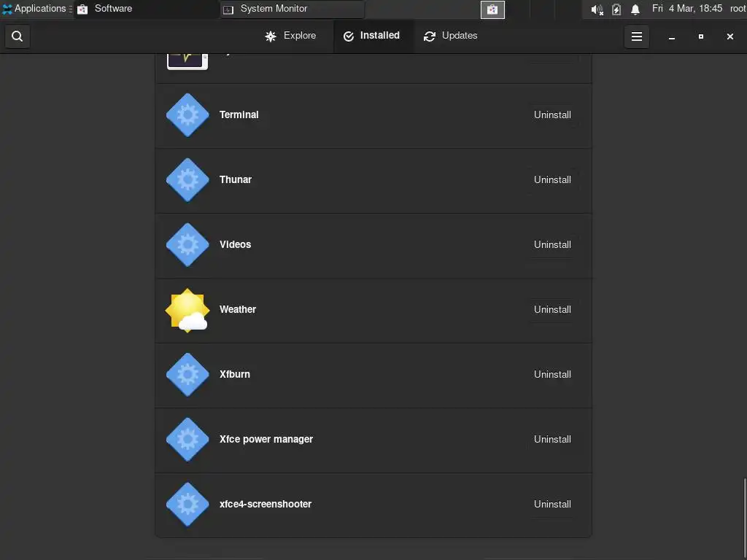Switch to the Explore tab
Viewport: 747px width, 560px height.
[x=290, y=36]
